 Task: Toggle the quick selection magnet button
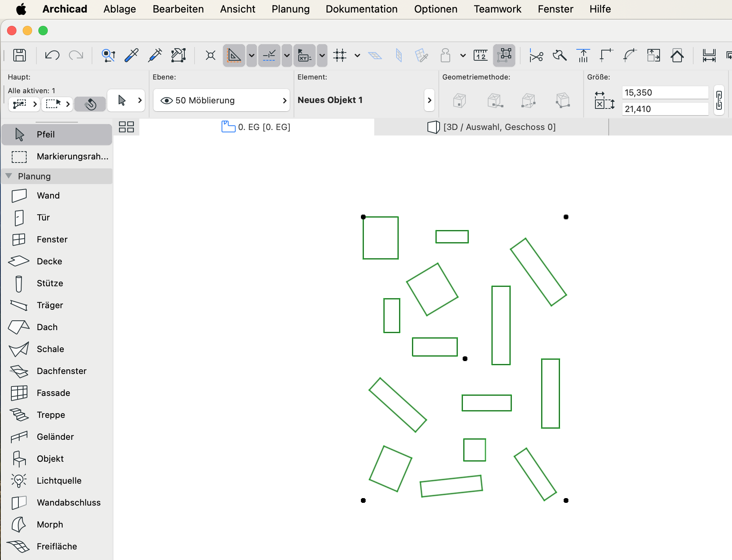pos(90,104)
